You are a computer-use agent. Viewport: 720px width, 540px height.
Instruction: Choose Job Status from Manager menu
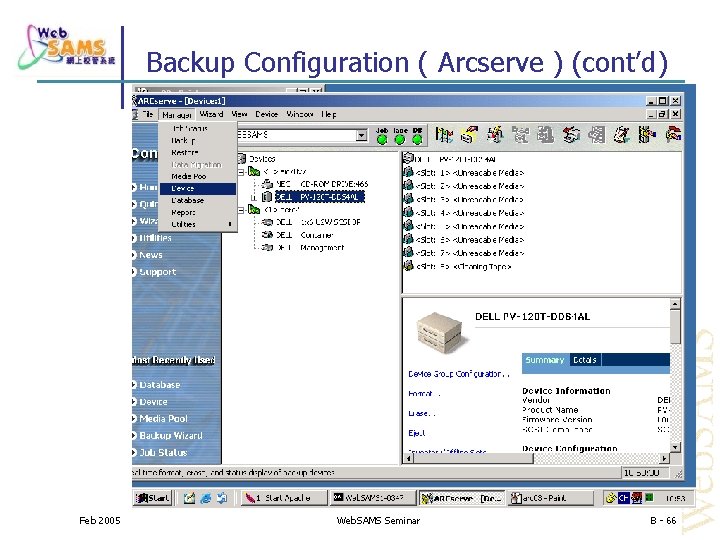(189, 129)
